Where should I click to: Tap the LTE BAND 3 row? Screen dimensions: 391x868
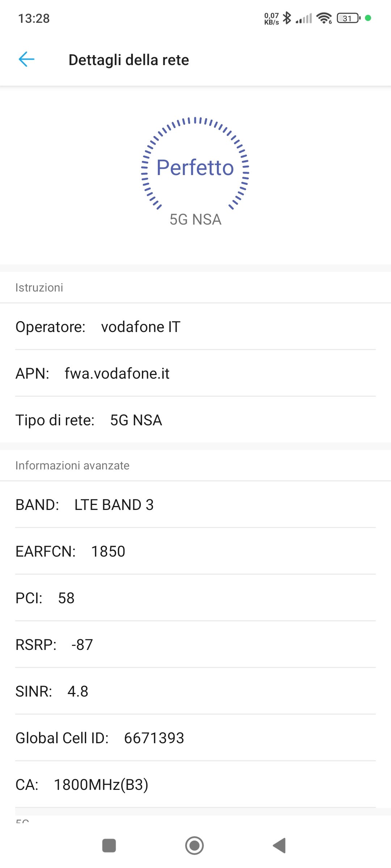pos(195,505)
